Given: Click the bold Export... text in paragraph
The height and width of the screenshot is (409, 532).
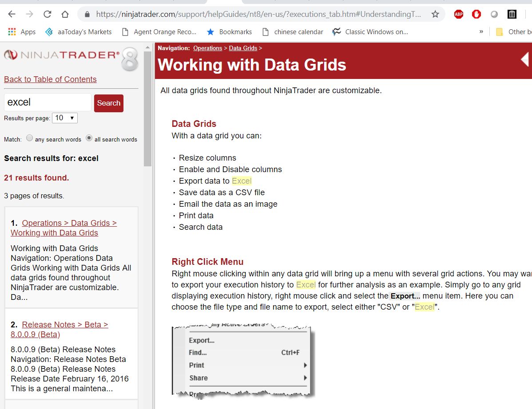Looking at the screenshot, I should 405,296.
